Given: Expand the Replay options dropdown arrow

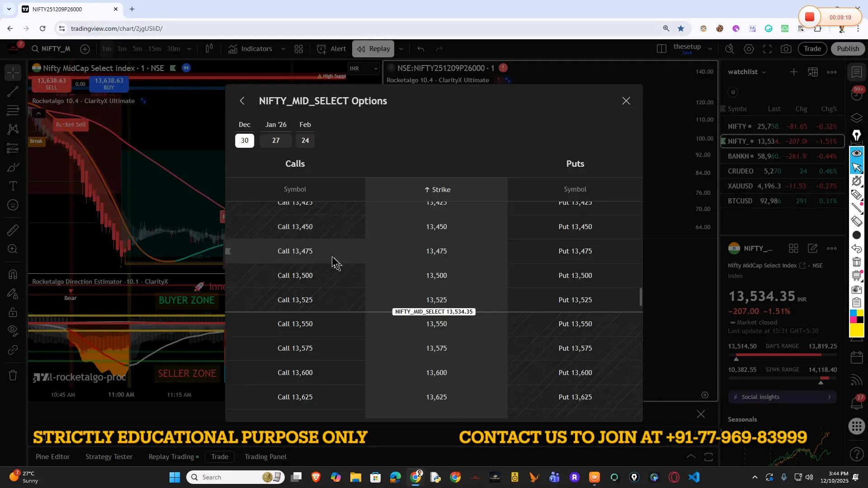Looking at the screenshot, I should [x=401, y=49].
